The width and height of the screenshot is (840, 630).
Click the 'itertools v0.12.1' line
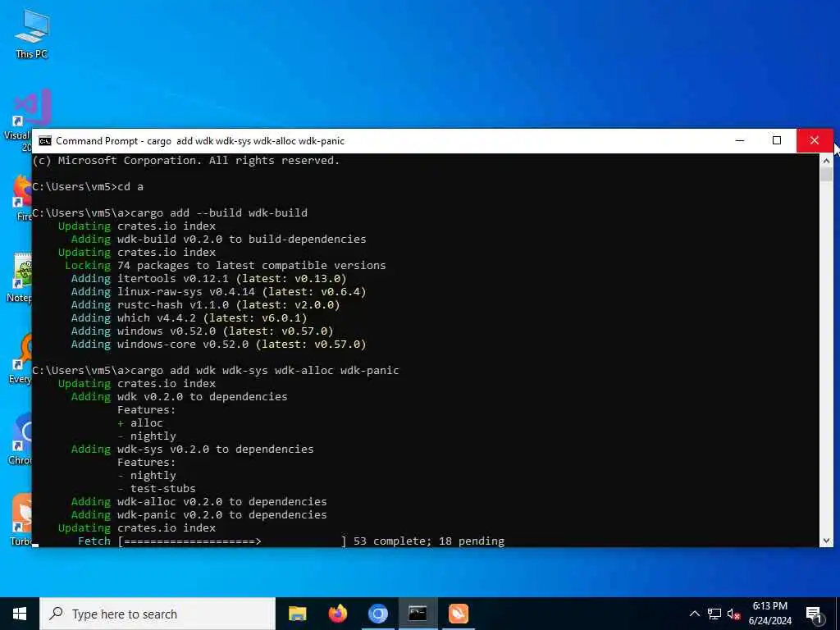209,279
